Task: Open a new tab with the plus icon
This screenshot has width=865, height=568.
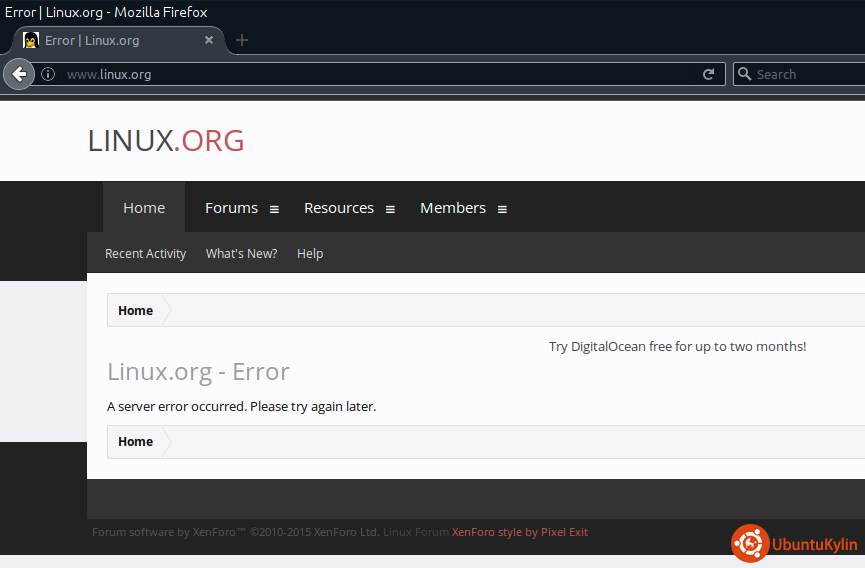Action: coord(242,41)
